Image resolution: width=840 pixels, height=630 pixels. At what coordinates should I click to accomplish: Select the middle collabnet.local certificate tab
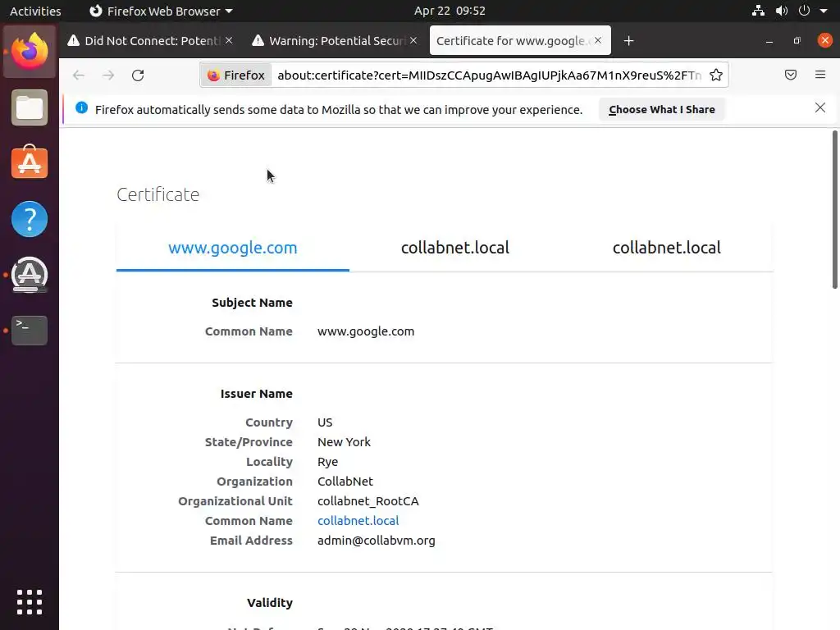tap(455, 248)
